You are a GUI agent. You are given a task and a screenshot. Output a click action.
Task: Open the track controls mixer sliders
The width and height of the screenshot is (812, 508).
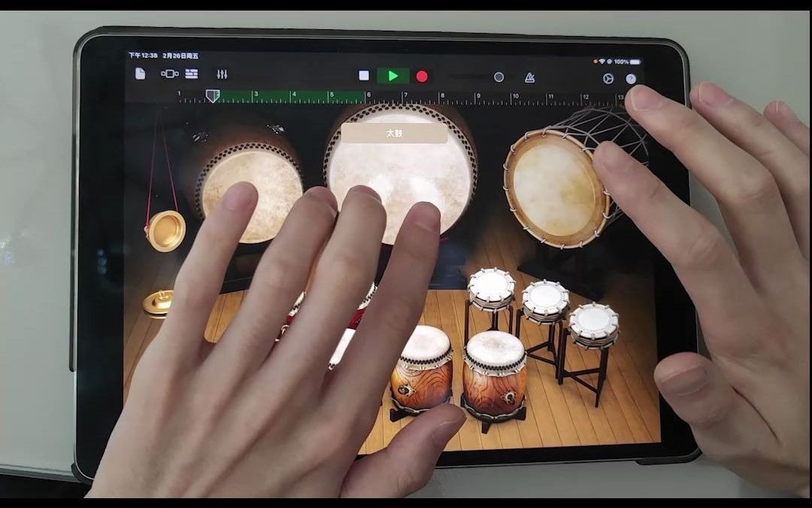click(x=222, y=75)
